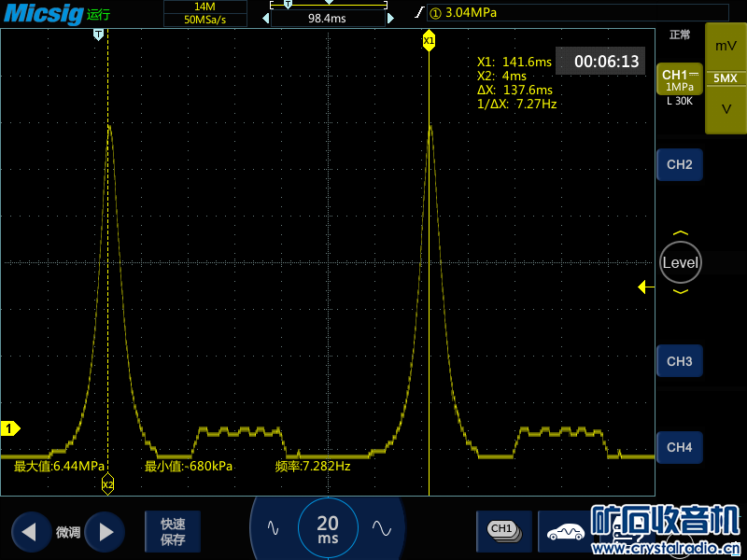Select the X1 cursor marker
The width and height of the screenshot is (747, 560).
click(429, 41)
